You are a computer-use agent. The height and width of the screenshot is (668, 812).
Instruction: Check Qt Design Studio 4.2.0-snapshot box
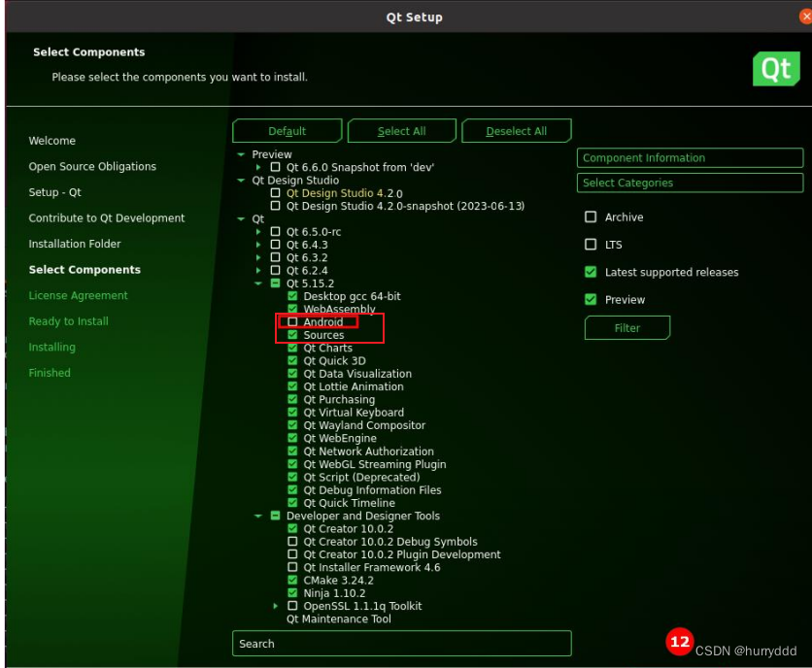[276, 206]
